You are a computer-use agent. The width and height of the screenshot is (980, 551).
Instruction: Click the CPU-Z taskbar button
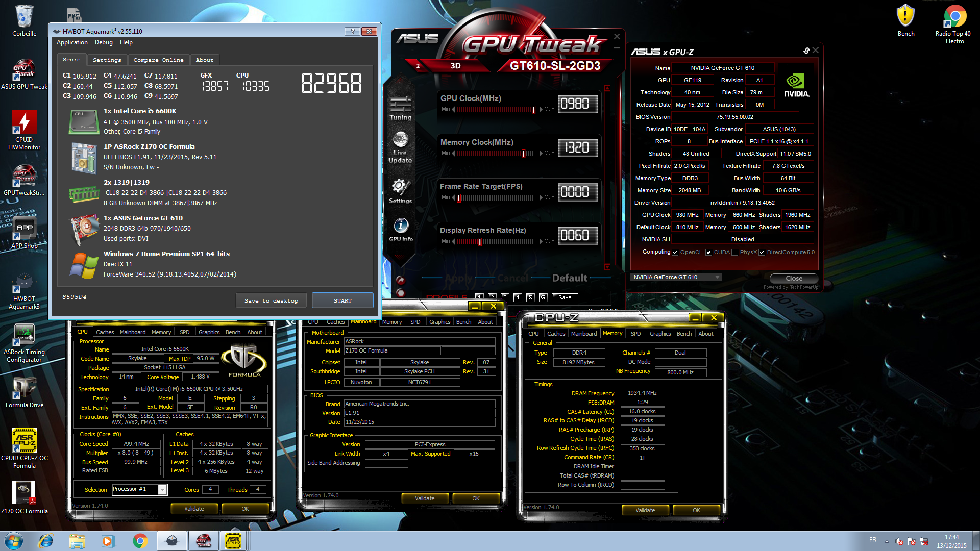(x=233, y=541)
